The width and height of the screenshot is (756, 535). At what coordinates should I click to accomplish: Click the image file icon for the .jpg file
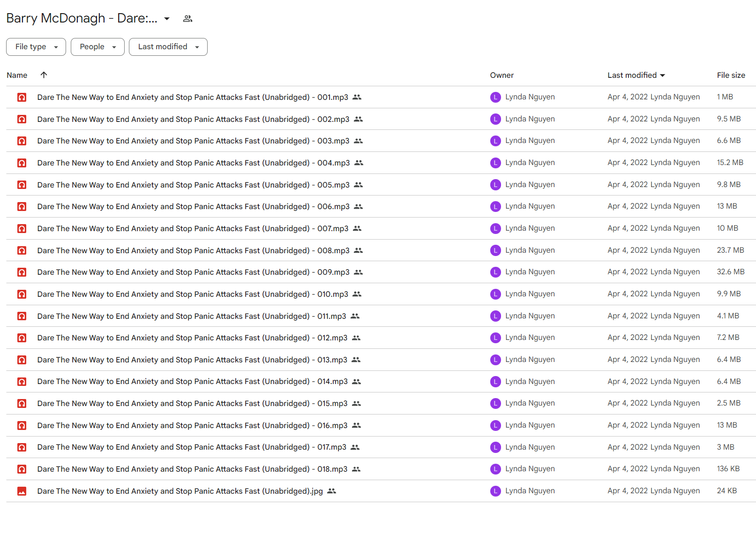coord(22,491)
